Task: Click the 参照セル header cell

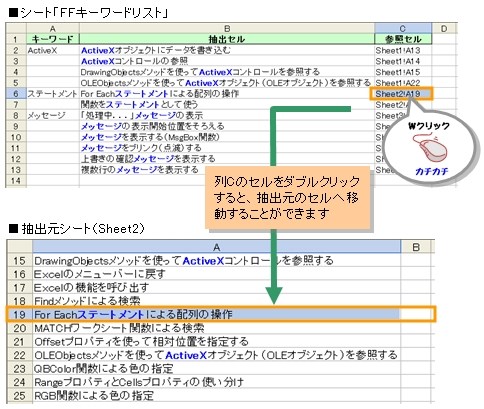Action: pos(403,39)
